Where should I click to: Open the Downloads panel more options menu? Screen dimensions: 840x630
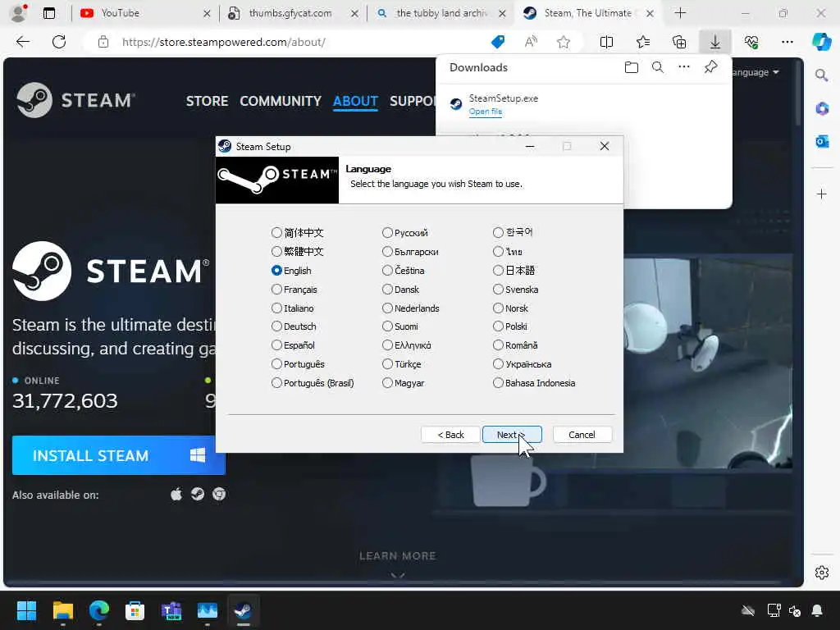pos(684,67)
